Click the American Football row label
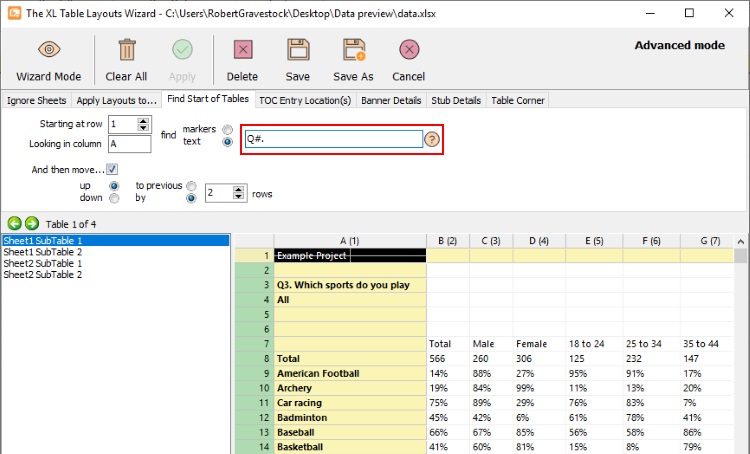Viewport: 750px width, 454px height. click(350, 374)
